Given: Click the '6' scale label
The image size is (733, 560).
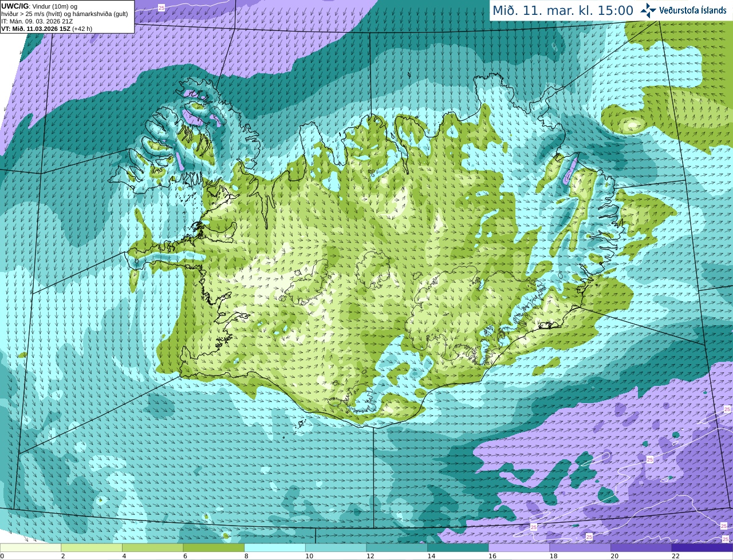Looking at the screenshot, I should tap(185, 556).
